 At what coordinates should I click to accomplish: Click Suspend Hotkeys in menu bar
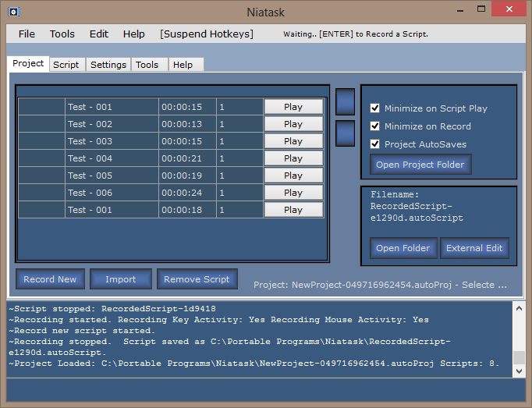pyautogui.click(x=206, y=34)
